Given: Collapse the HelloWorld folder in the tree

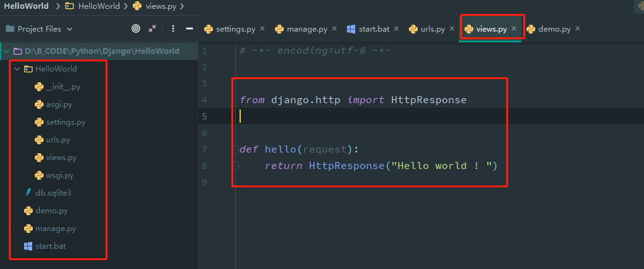Looking at the screenshot, I should (x=17, y=69).
